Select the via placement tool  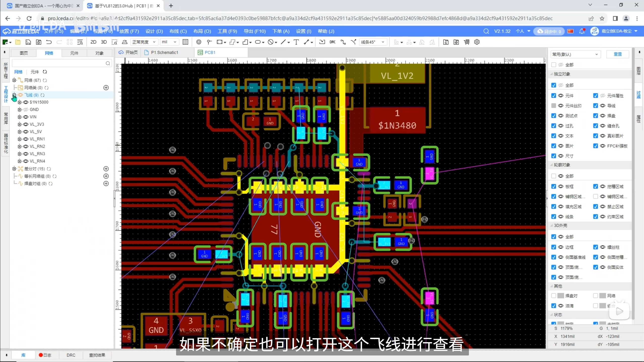(x=199, y=42)
